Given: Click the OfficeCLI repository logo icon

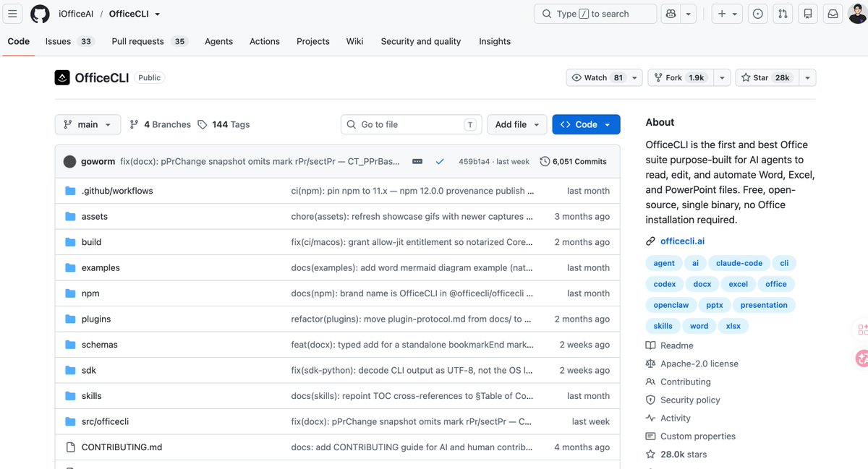Looking at the screenshot, I should 62,77.
